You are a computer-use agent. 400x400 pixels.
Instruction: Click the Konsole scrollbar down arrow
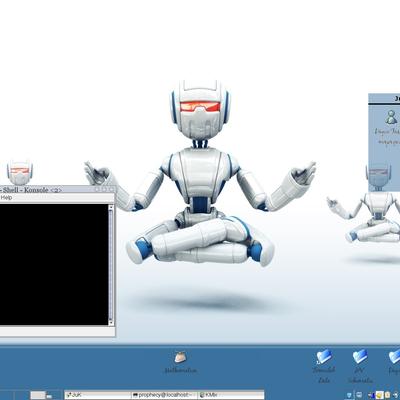coord(111,322)
